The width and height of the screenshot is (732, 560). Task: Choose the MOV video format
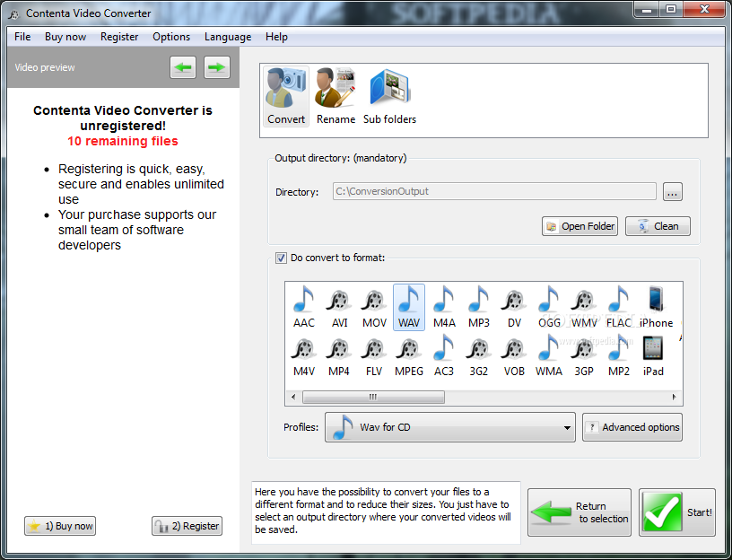pos(374,307)
